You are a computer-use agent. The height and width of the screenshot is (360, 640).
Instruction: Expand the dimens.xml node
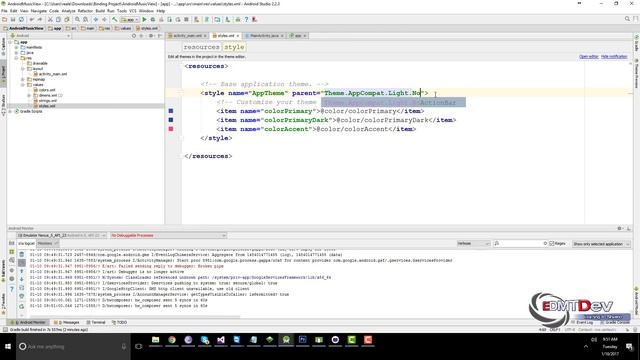(x=29, y=95)
